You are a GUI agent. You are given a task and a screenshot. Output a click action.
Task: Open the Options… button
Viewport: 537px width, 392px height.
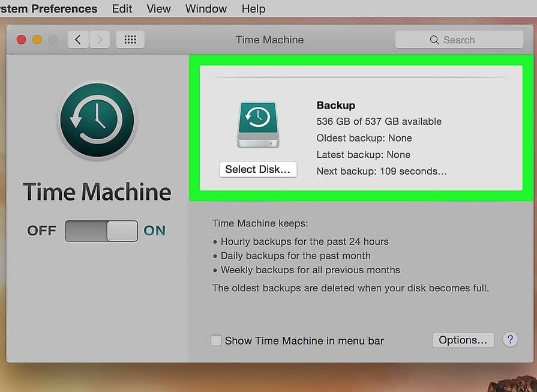(463, 340)
